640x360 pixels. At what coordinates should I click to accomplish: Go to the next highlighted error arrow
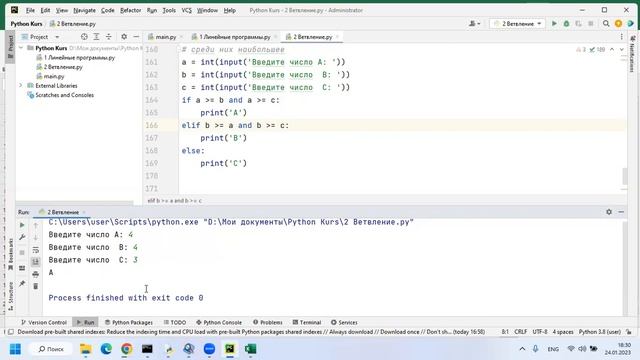[622, 49]
